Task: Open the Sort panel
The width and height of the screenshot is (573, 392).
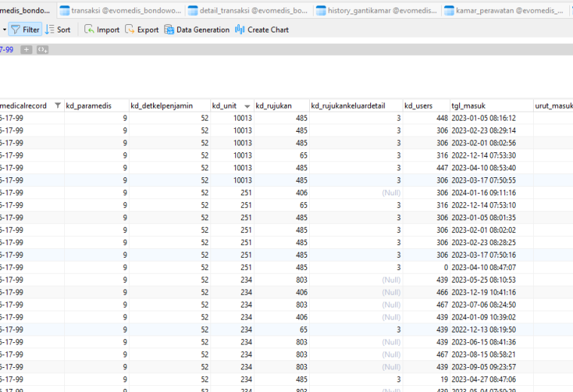Action: [58, 29]
